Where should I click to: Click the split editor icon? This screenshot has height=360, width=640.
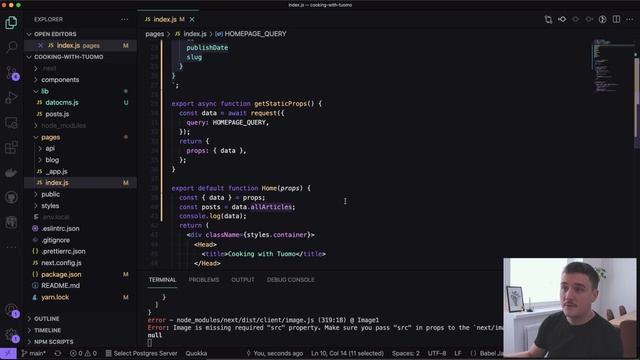[x=616, y=19]
